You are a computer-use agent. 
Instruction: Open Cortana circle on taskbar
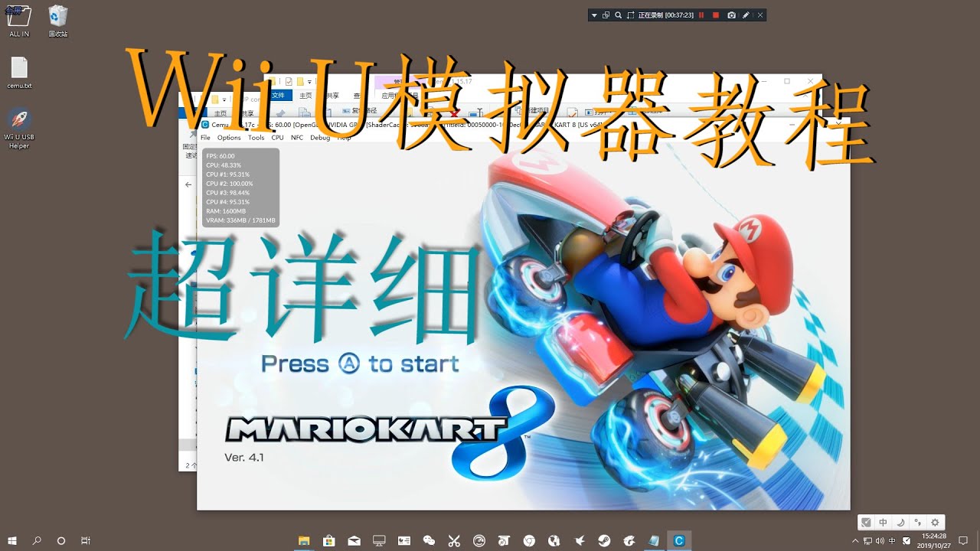click(61, 540)
